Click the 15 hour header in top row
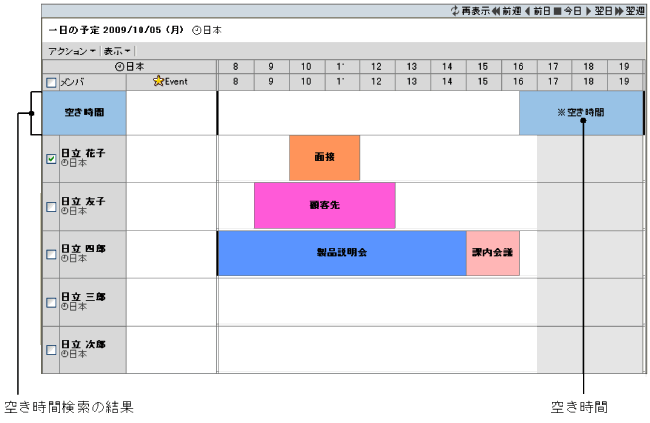The image size is (650, 423). [483, 67]
